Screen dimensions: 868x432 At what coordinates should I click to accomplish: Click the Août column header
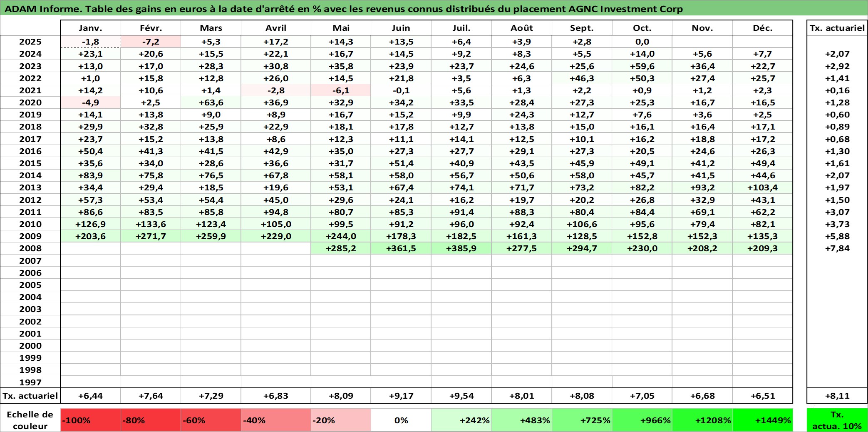(521, 28)
